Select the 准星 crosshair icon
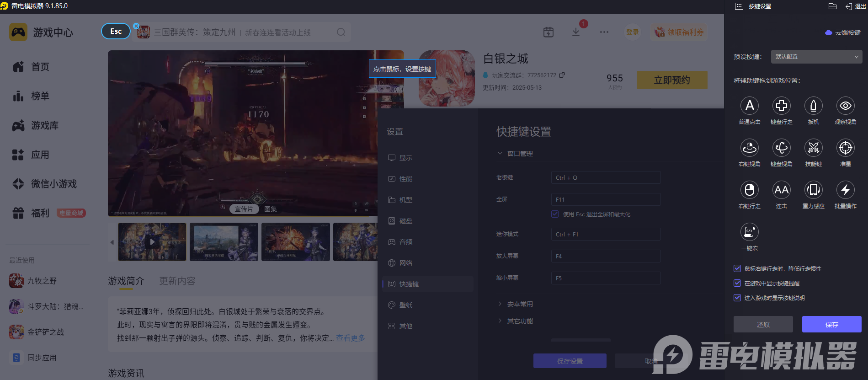This screenshot has height=380, width=868. pyautogui.click(x=846, y=148)
